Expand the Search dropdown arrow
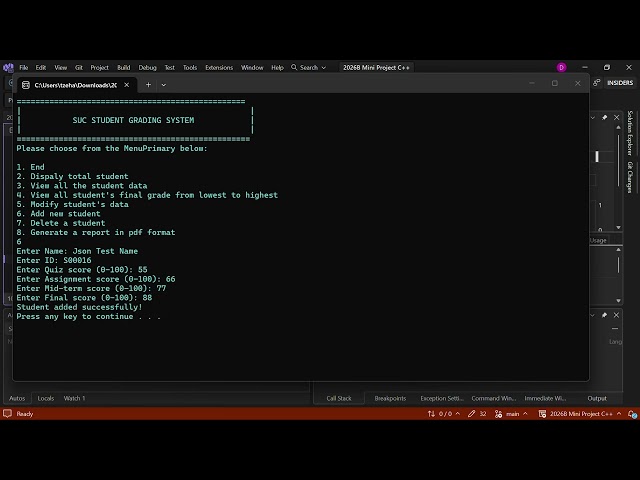 (x=324, y=68)
